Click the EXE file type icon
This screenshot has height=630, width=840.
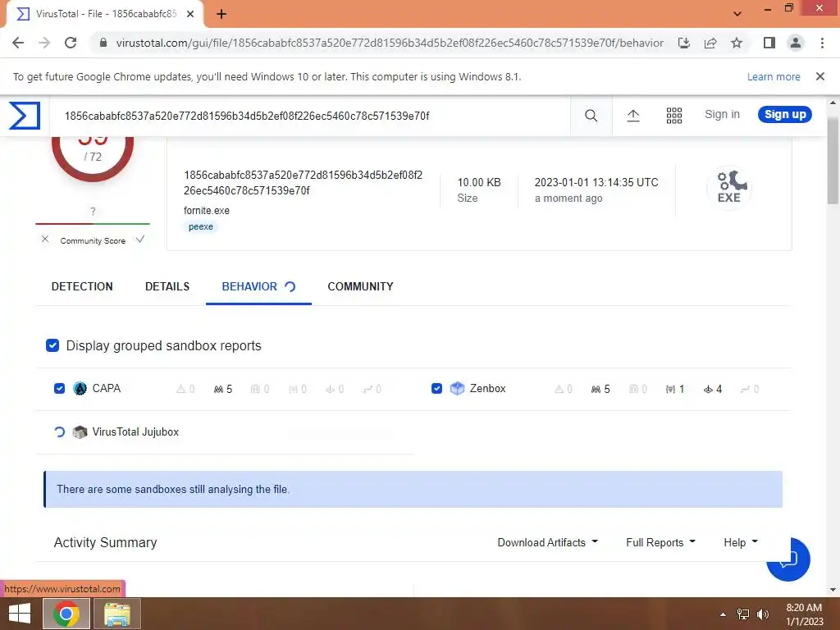(728, 188)
